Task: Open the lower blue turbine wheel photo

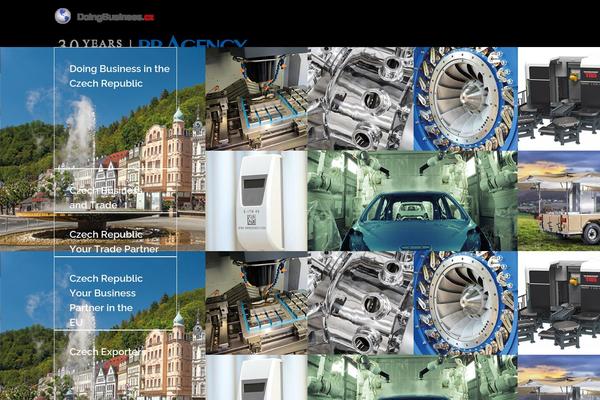Action: [x=466, y=303]
